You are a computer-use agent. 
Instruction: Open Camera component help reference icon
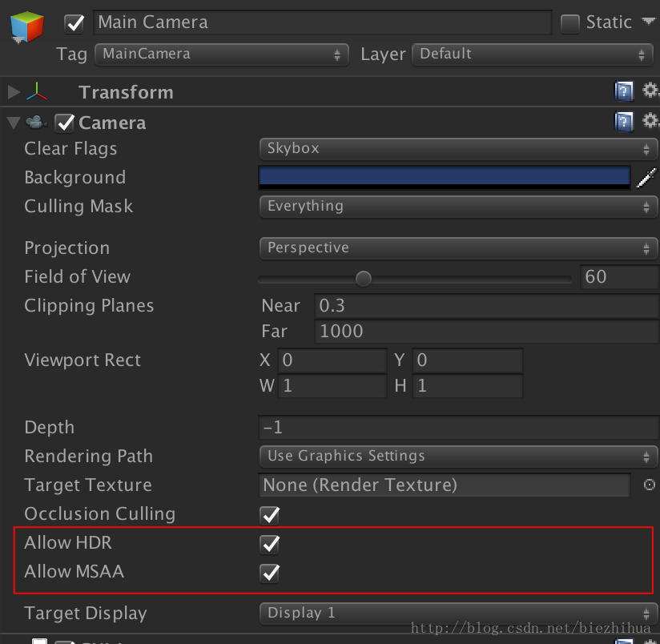624,122
